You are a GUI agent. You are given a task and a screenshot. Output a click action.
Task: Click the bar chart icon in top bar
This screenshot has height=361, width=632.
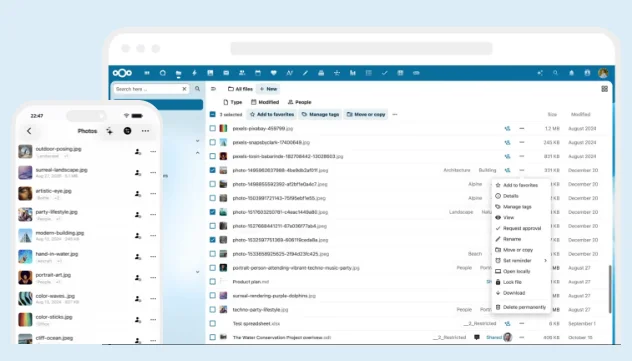tap(353, 73)
